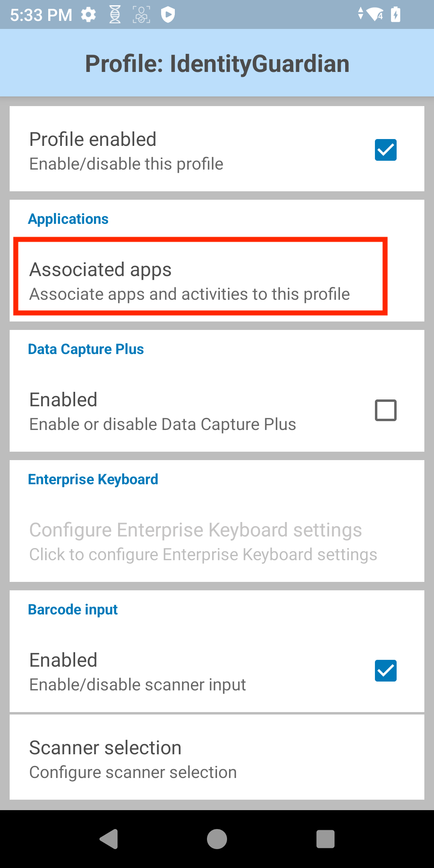The image size is (434, 868).
Task: Tap the shield play status icon
Action: [168, 15]
